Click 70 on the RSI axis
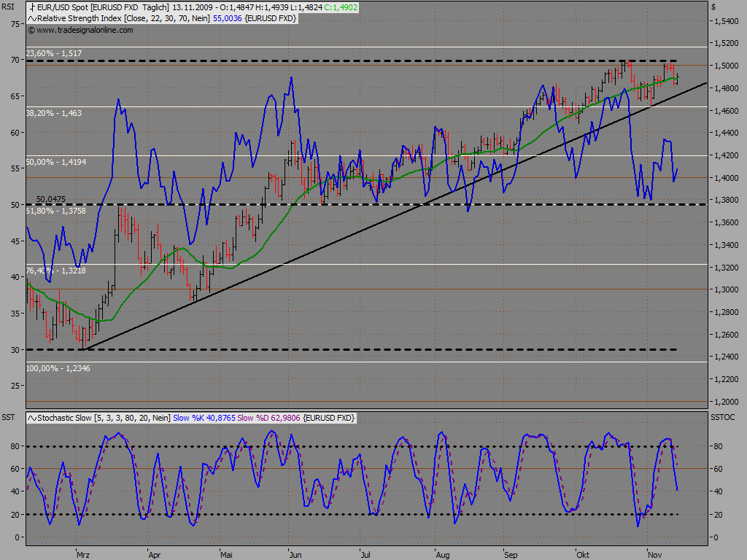The image size is (747, 560). click(15, 60)
